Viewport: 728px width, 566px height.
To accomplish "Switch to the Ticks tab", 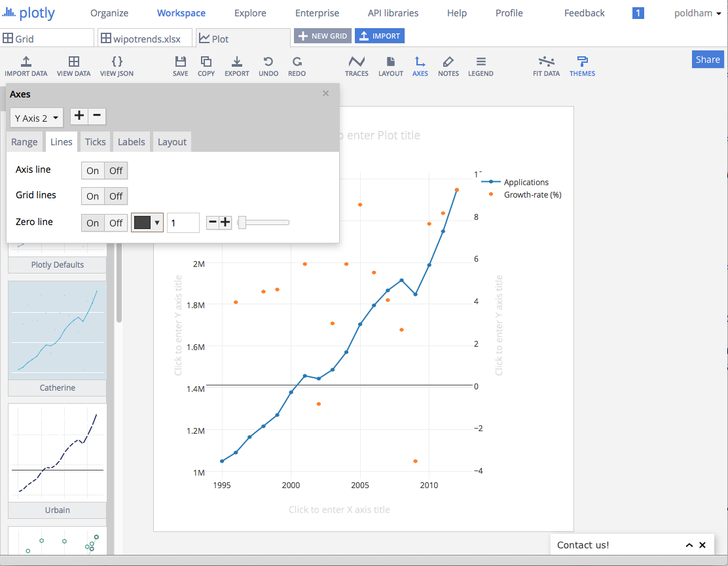I will pos(95,142).
